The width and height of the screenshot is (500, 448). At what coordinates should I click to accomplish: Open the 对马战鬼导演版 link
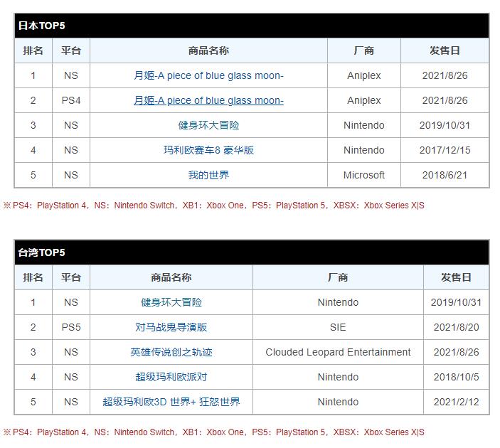point(171,327)
